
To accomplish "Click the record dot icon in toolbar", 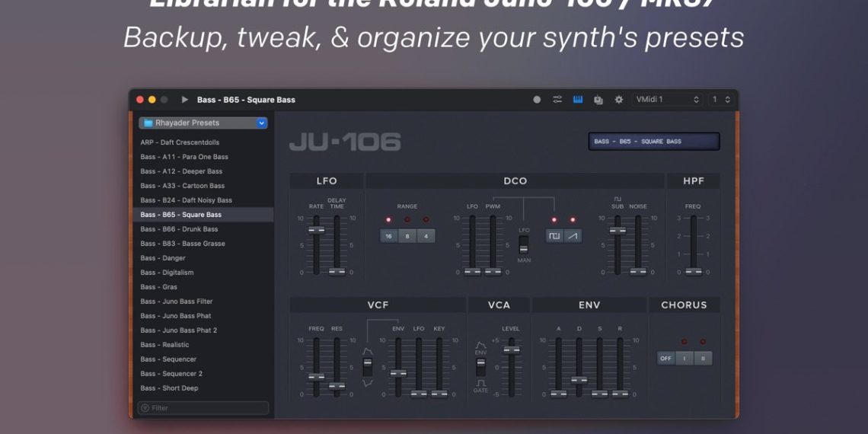I will tap(537, 100).
